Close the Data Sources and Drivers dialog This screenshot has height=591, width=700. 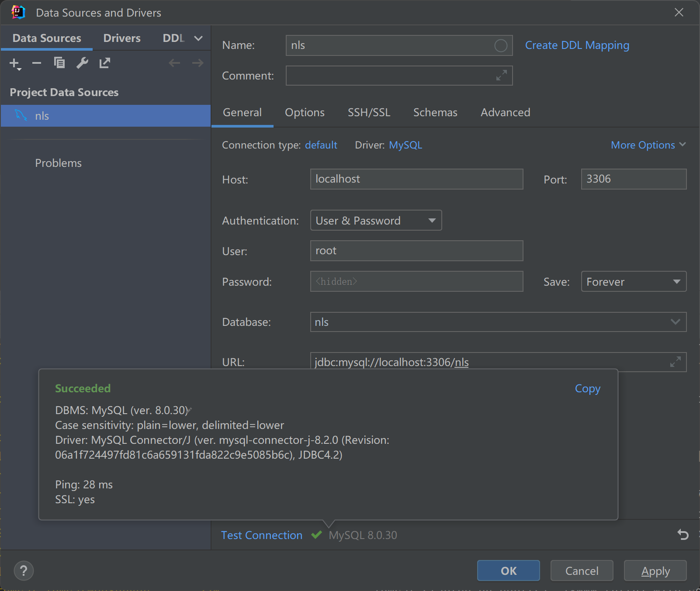click(x=679, y=12)
